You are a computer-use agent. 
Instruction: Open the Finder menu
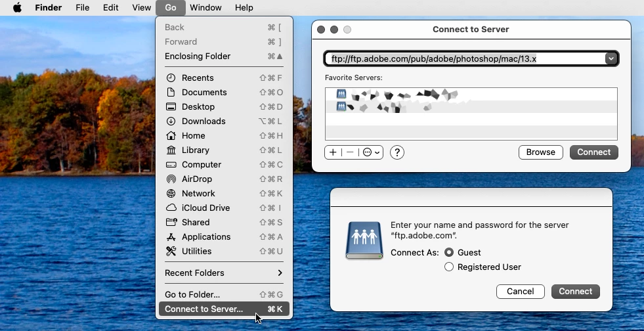pyautogui.click(x=48, y=7)
